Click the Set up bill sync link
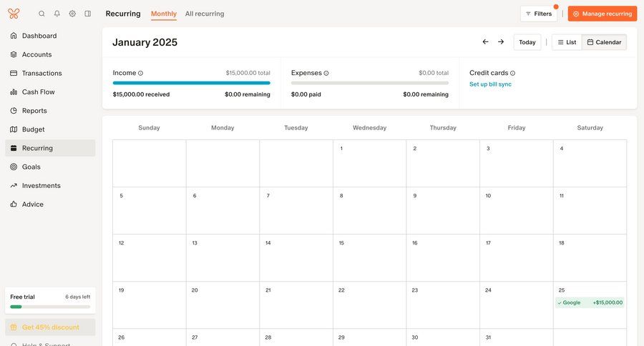Screen dimensions: 644x346 click(x=490, y=84)
